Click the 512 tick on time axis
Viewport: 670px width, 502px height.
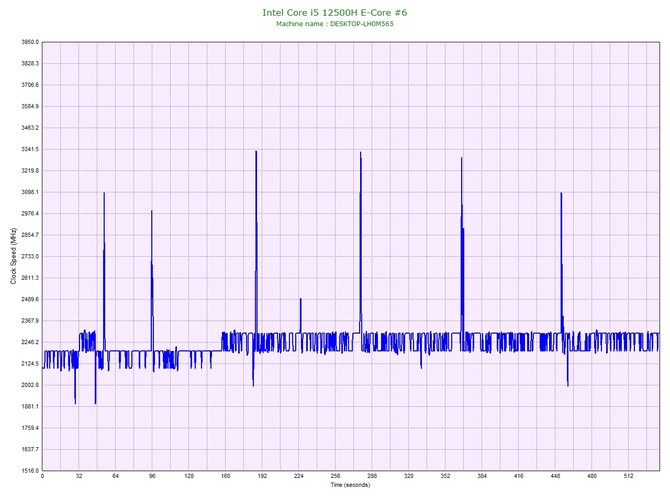629,477
